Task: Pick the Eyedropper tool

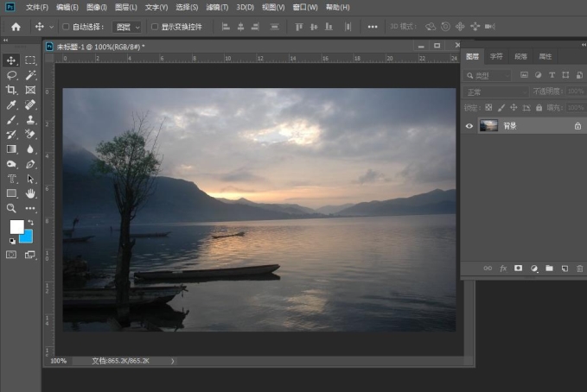Action: coord(11,104)
